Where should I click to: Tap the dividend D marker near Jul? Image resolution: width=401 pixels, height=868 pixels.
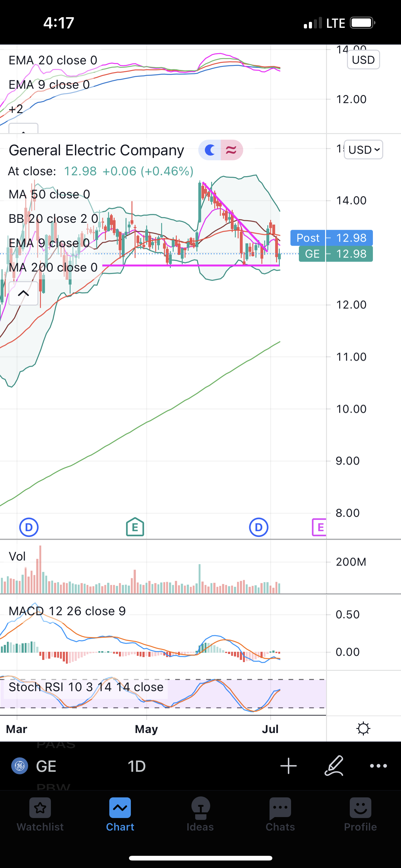pyautogui.click(x=259, y=527)
